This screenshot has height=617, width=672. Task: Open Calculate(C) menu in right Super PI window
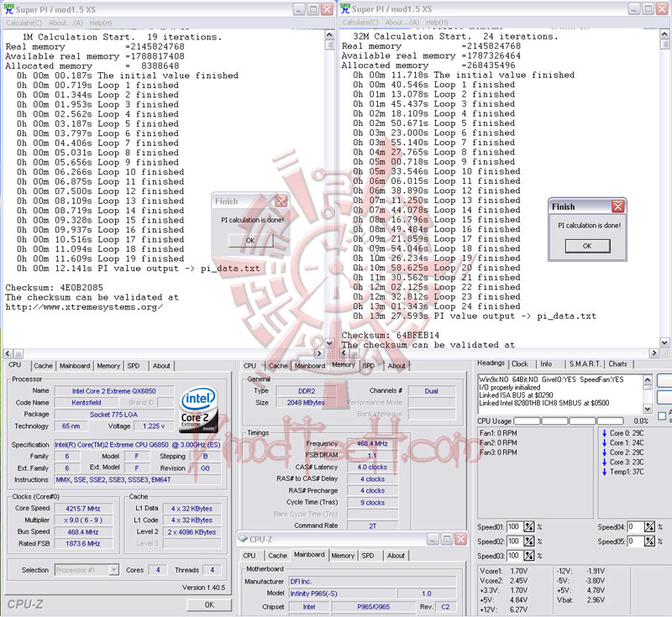360,23
